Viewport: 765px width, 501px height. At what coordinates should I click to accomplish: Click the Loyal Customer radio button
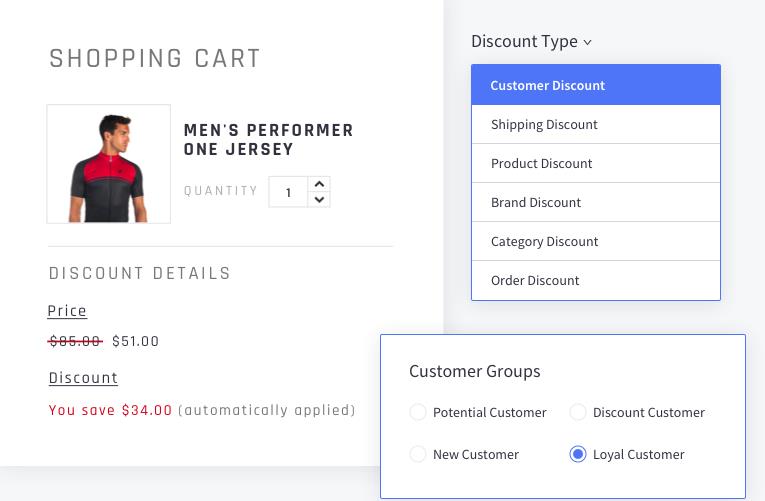click(578, 454)
